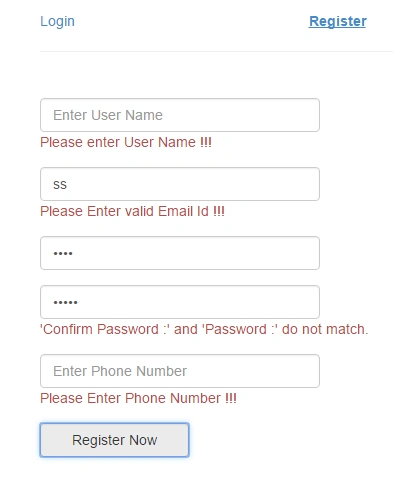Click 'Please enter User Name !!!' error message
The height and width of the screenshot is (479, 393).
(x=126, y=142)
